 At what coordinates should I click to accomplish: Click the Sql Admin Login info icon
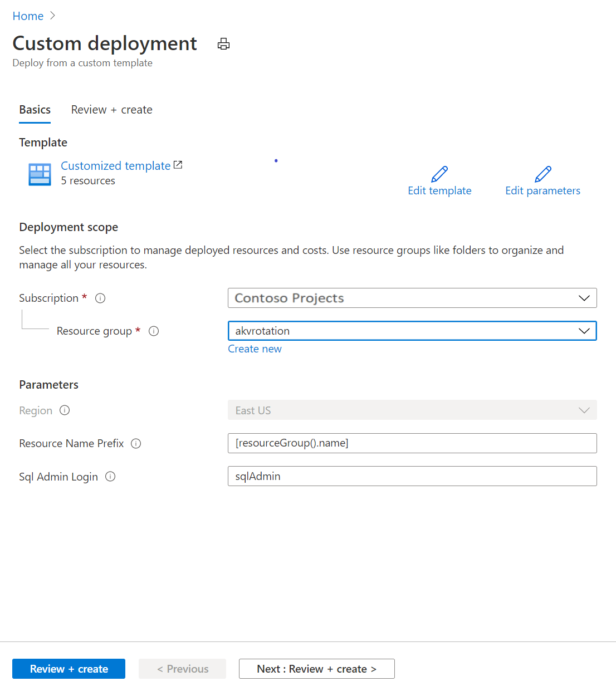110,477
